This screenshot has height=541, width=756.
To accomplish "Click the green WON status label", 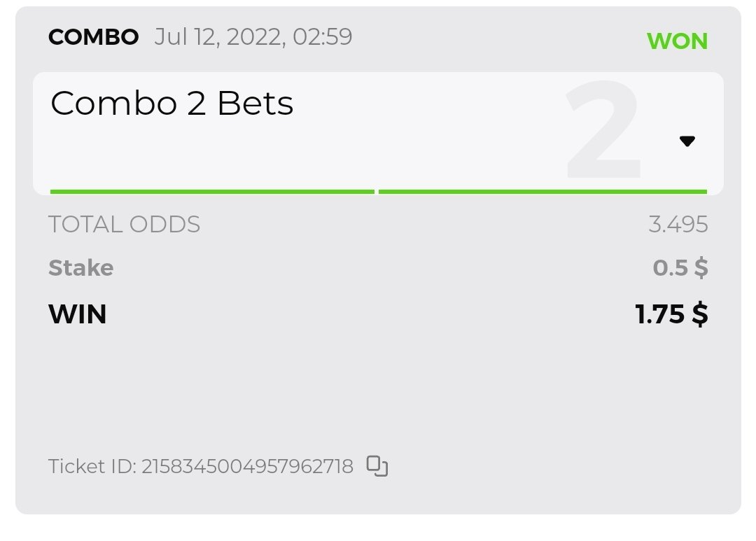I will pyautogui.click(x=677, y=41).
